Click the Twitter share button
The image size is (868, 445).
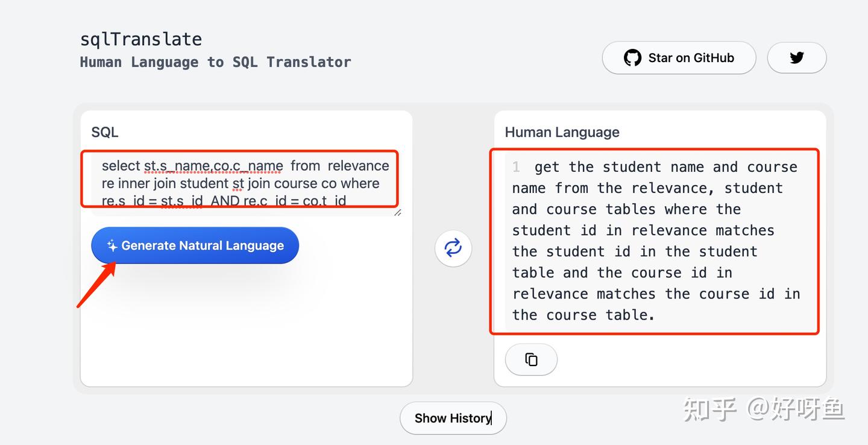797,57
